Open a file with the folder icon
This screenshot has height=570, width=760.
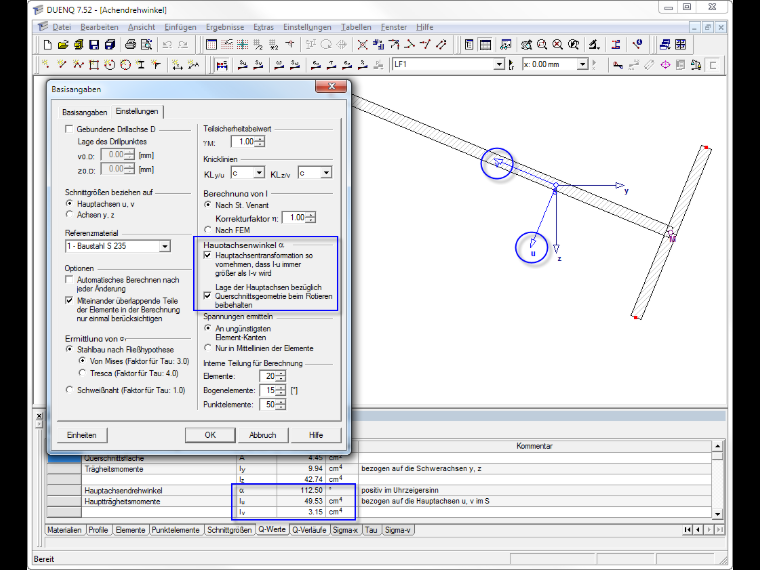63,45
